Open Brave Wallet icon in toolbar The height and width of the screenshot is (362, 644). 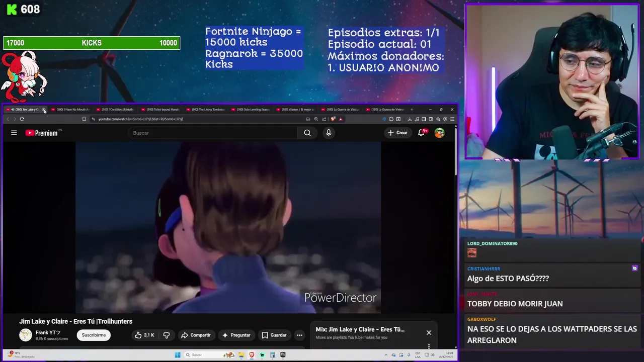click(431, 119)
